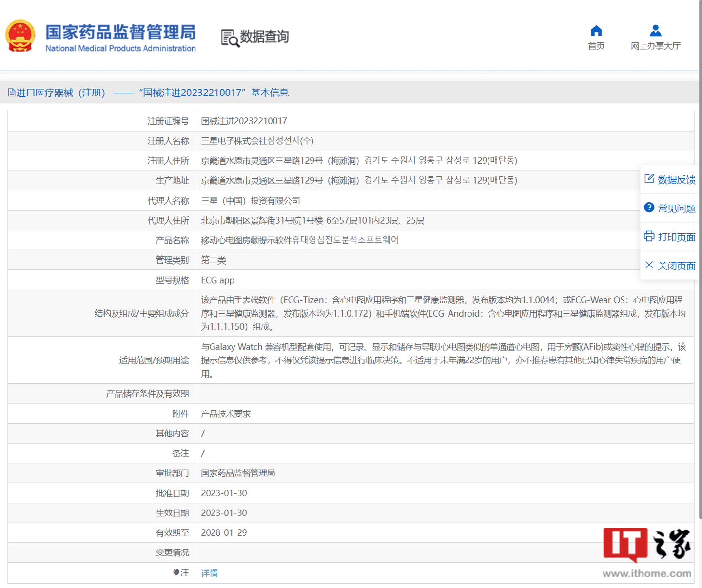This screenshot has height=588, width=702.
Task: Click the 数据反馈 edit icon
Action: point(649,179)
